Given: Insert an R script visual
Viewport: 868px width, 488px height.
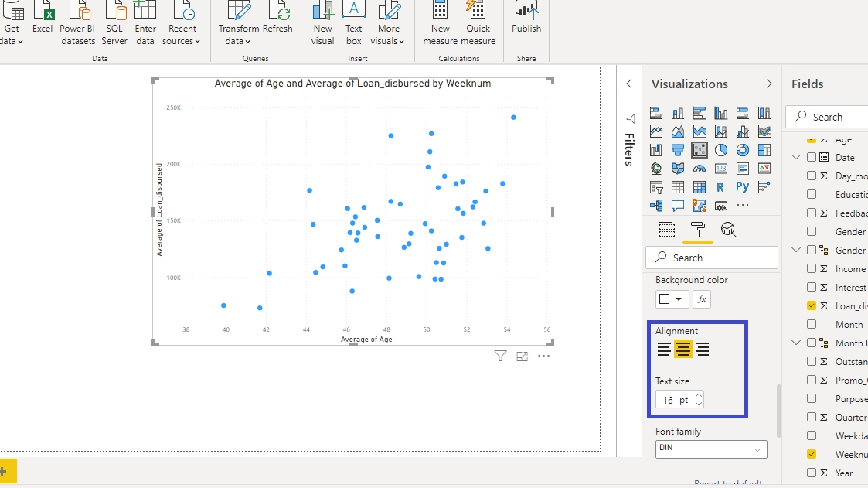Looking at the screenshot, I should (x=721, y=187).
